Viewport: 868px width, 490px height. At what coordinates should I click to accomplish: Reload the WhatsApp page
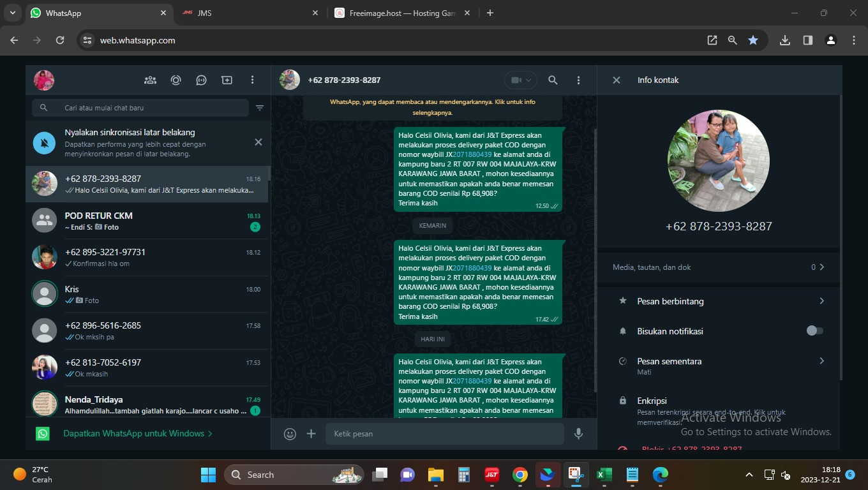(x=60, y=40)
